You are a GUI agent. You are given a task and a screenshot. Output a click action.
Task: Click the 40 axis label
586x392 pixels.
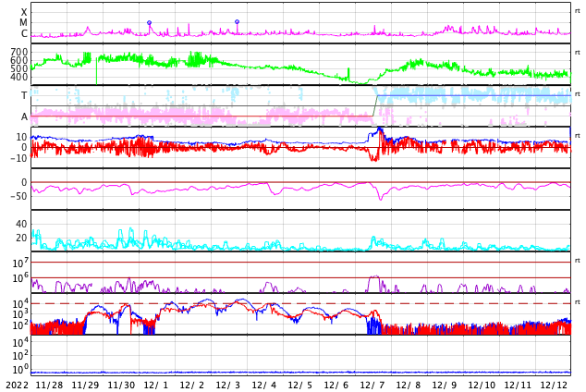click(21, 224)
